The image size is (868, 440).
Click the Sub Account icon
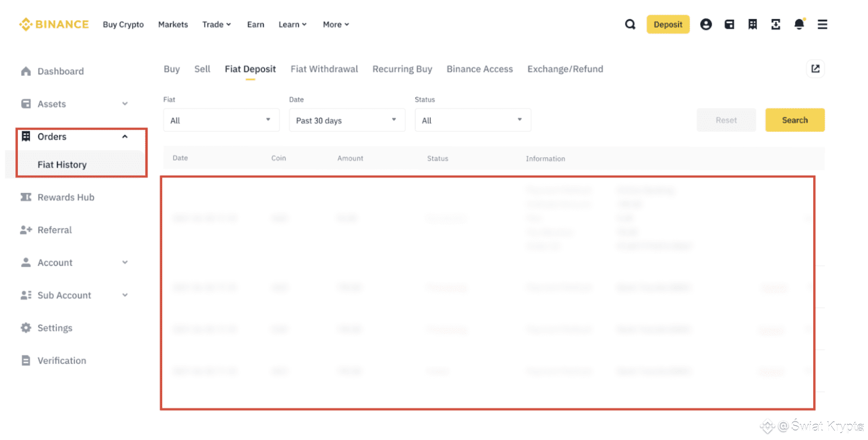pos(26,295)
